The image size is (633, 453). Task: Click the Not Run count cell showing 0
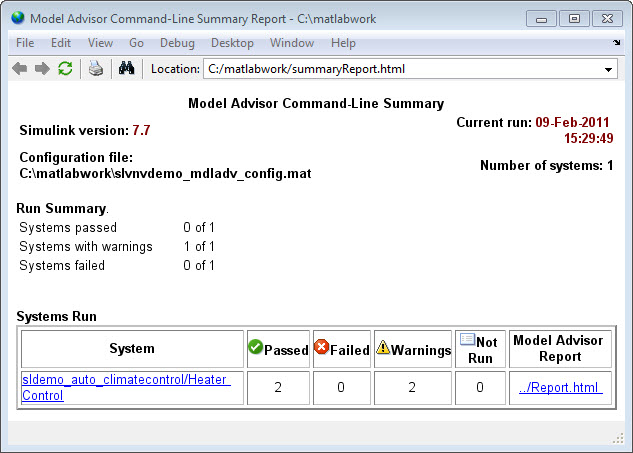tap(480, 388)
